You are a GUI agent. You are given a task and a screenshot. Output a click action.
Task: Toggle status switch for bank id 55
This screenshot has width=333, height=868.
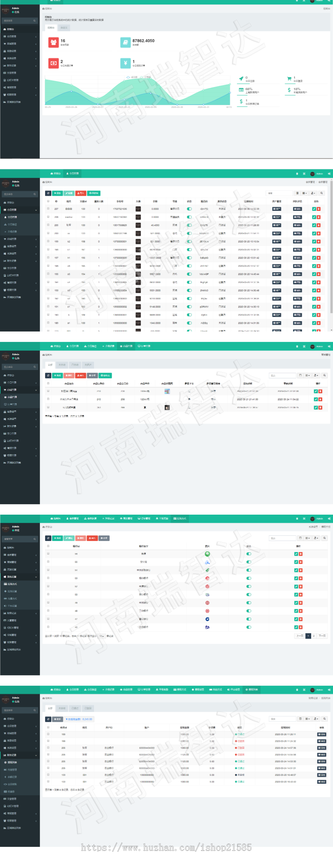[249, 554]
